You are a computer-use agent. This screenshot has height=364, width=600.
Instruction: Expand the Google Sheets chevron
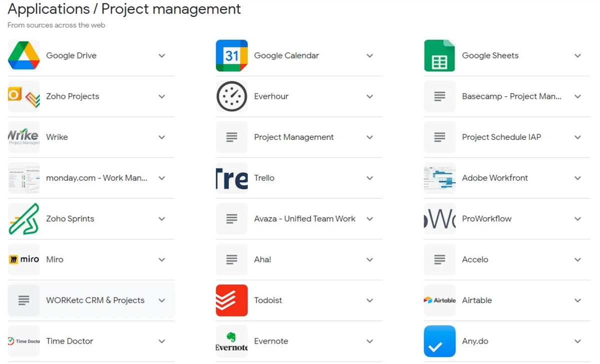click(577, 56)
